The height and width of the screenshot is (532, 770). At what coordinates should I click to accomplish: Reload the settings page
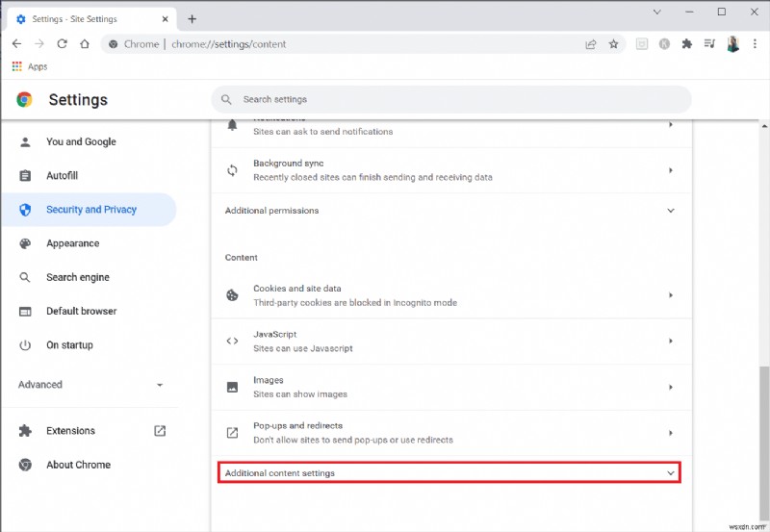(x=62, y=43)
